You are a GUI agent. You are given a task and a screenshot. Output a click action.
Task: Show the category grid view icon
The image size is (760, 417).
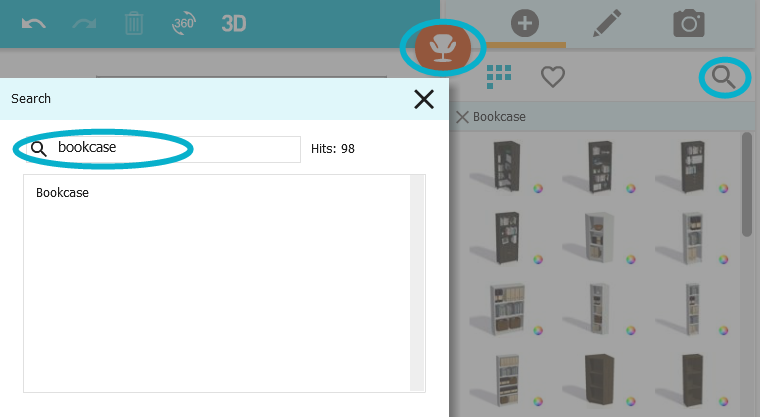(x=499, y=77)
